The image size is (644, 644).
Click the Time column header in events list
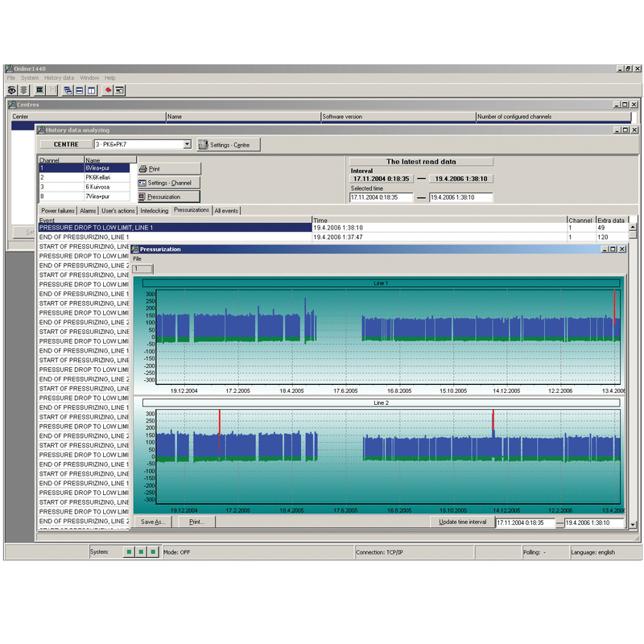pyautogui.click(x=440, y=220)
